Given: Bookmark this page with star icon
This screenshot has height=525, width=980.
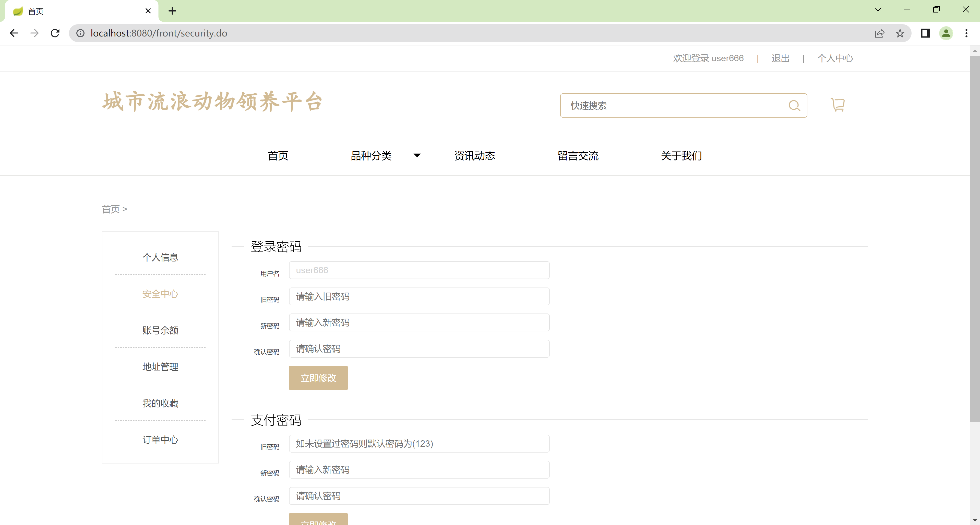Looking at the screenshot, I should [900, 33].
